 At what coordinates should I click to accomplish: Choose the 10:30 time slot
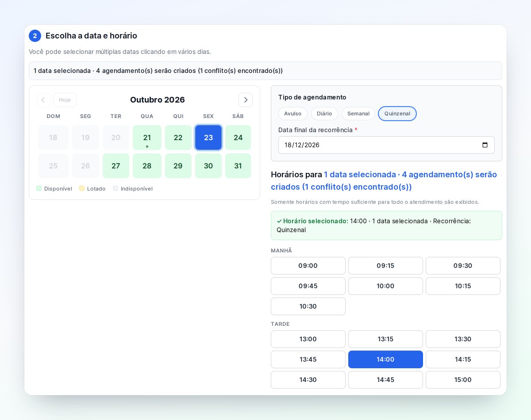pyautogui.click(x=308, y=306)
